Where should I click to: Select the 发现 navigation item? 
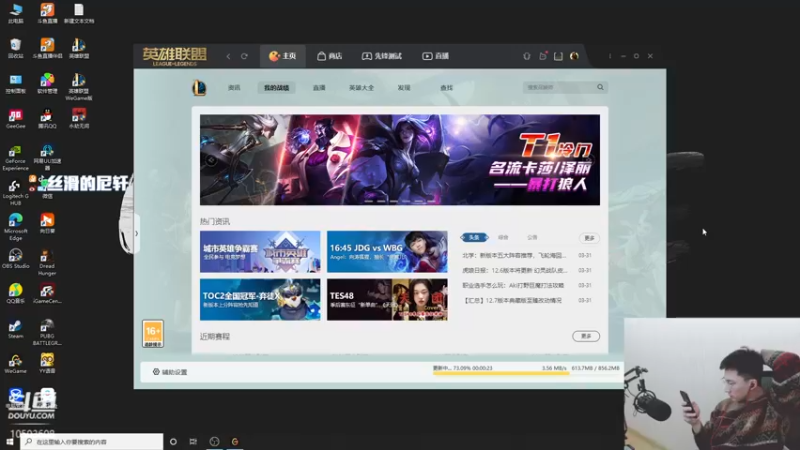click(404, 88)
